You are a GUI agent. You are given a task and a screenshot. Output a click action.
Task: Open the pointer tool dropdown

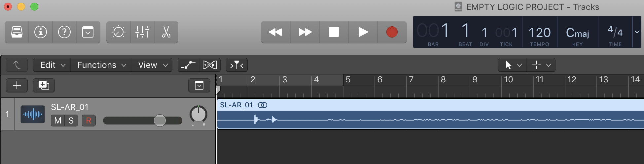click(x=512, y=65)
